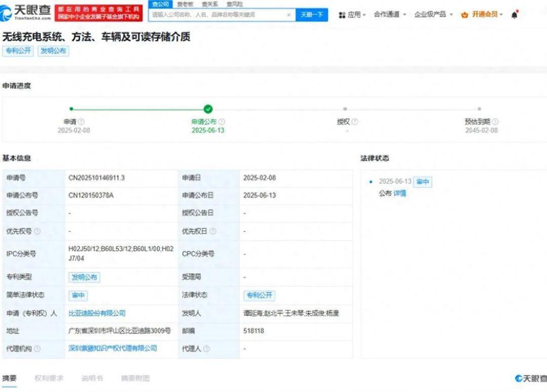Select the 查公司 search tab
This screenshot has height=392, width=547.
click(x=161, y=4)
